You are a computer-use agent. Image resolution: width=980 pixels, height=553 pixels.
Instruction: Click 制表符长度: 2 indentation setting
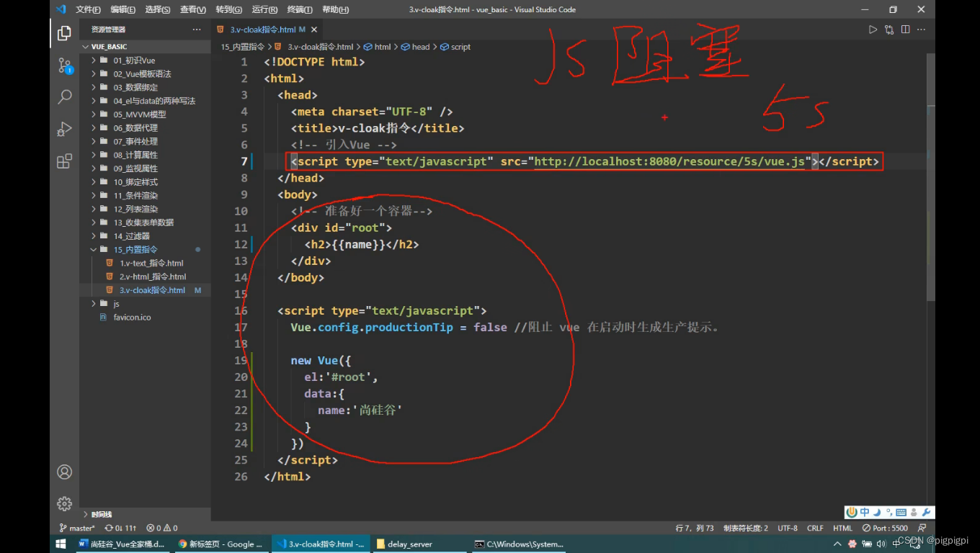745,528
